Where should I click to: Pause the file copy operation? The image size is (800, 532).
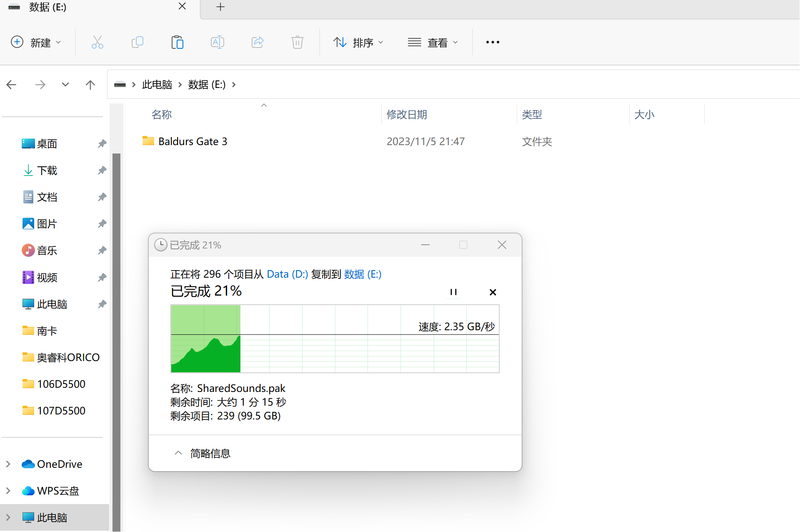point(453,292)
